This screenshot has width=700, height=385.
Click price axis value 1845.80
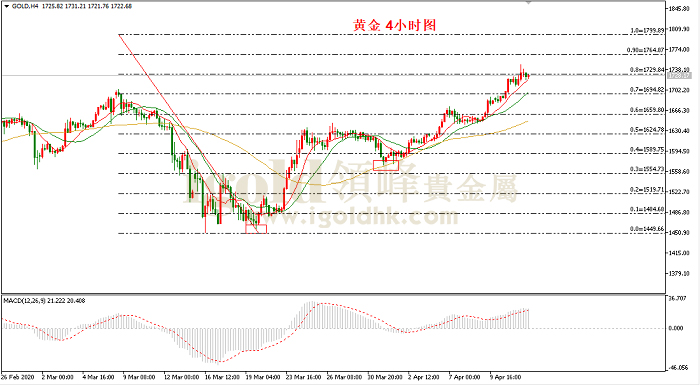pyautogui.click(x=679, y=9)
